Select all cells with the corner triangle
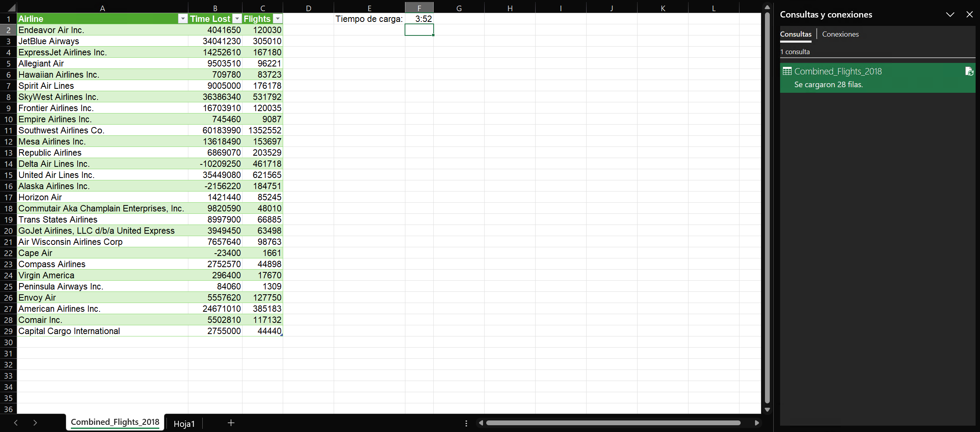Viewport: 980px width, 432px height. click(x=11, y=7)
